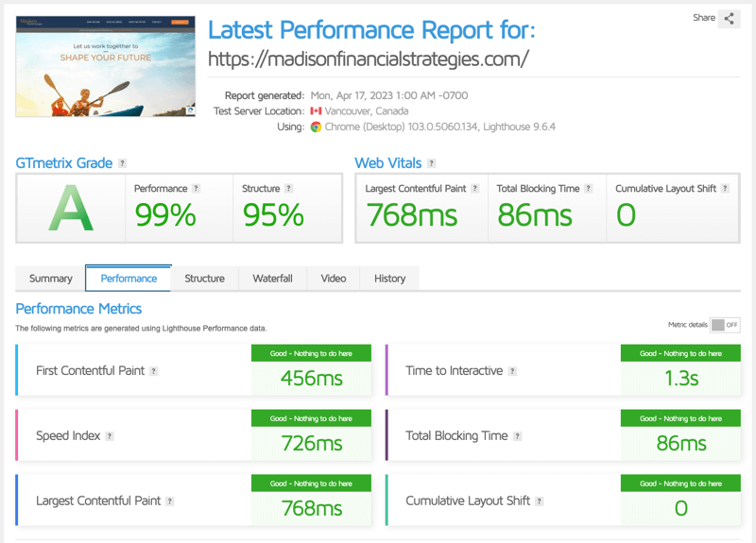This screenshot has width=756, height=543.
Task: Toggle the Metric details switch
Action: (725, 325)
